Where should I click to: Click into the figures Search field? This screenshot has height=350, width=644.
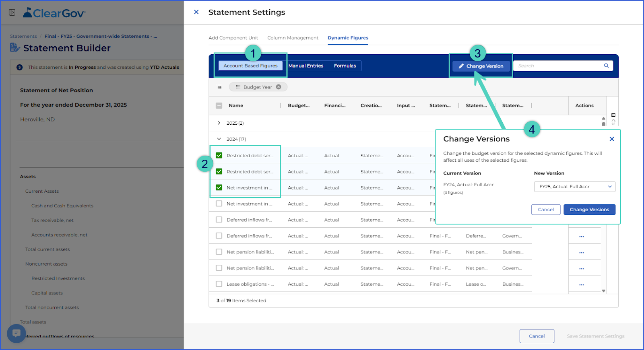[x=559, y=66]
